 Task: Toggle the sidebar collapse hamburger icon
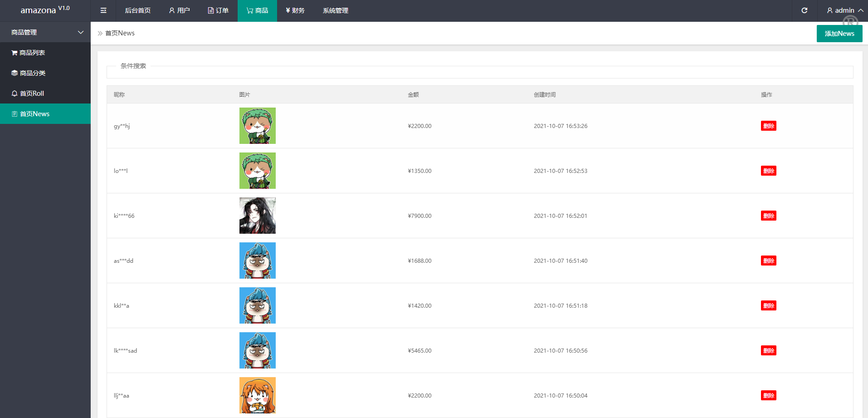pos(103,10)
